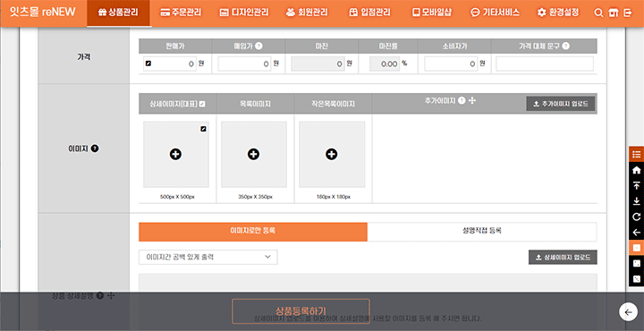The width and height of the screenshot is (644, 331).
Task: Open 환경설정 menu
Action: point(558,13)
